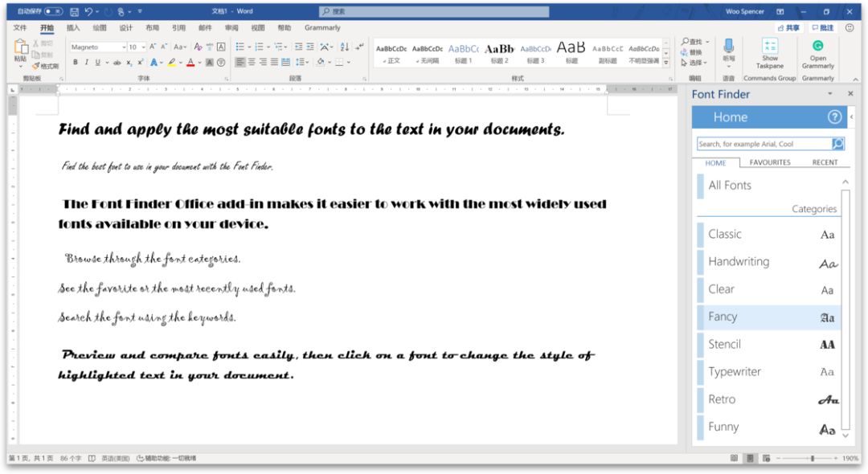This screenshot has height=474, width=868.
Task: Click the Font Finder search magnifier icon
Action: (x=838, y=144)
